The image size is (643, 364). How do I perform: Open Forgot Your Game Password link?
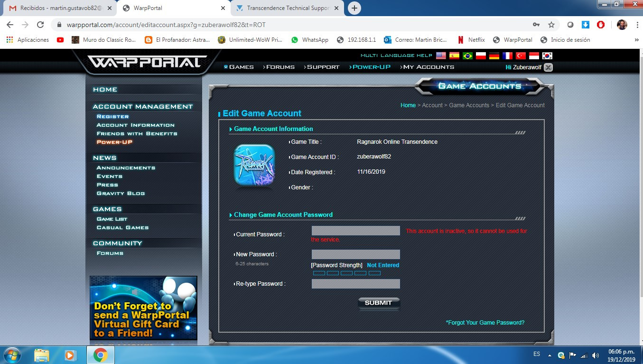coord(485,323)
